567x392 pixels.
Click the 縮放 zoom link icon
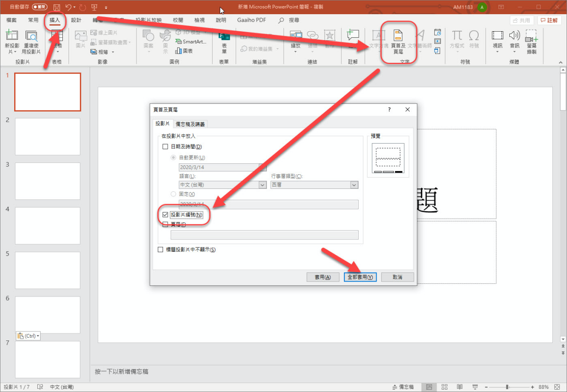pyautogui.click(x=296, y=35)
